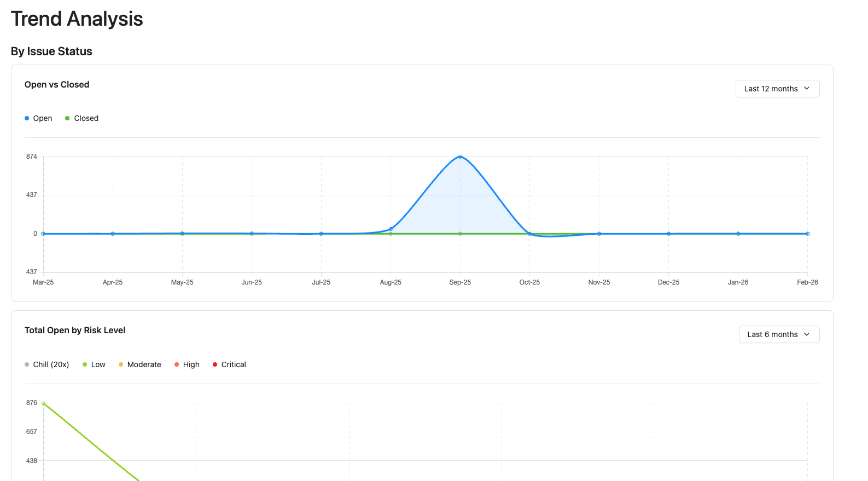The width and height of the screenshot is (868, 481).
Task: Click the Trend Analysis page heading
Action: click(77, 19)
